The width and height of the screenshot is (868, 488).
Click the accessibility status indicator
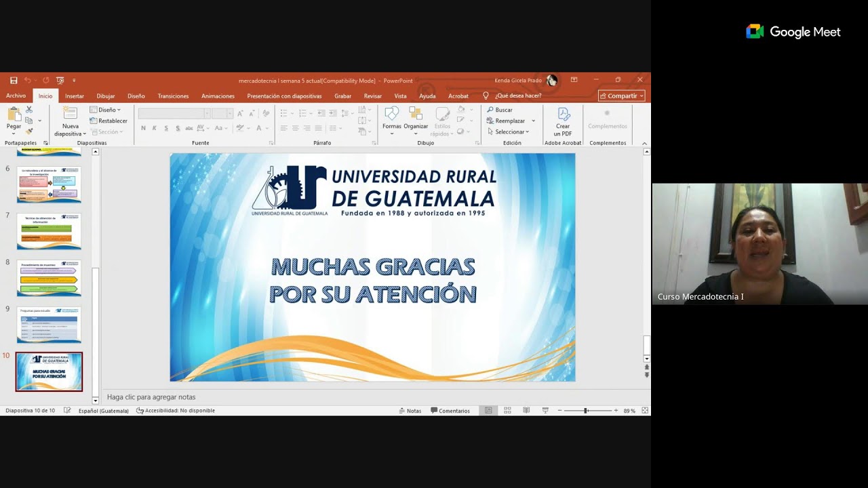coord(176,411)
